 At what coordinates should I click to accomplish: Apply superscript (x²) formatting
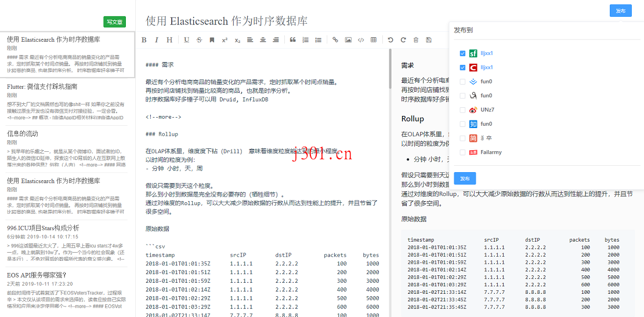coord(225,40)
